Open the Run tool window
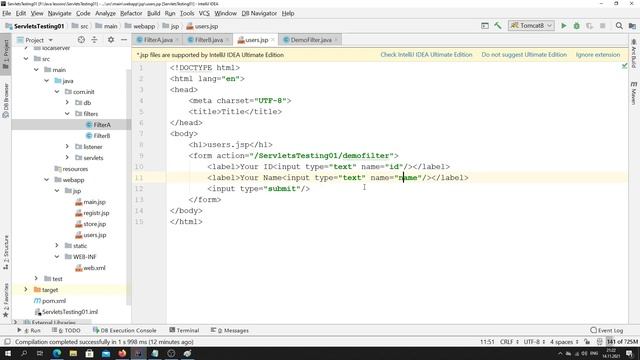640x360 pixels. tap(29, 330)
